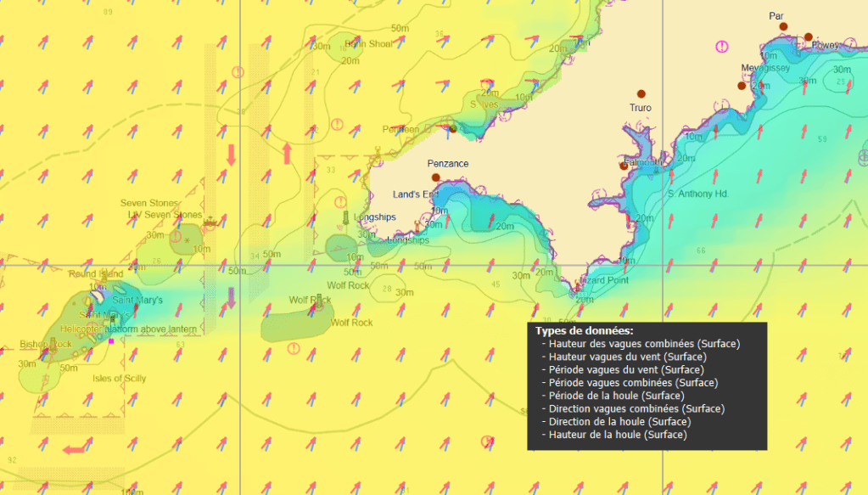Click the 'Types de données:' heading

click(x=584, y=330)
